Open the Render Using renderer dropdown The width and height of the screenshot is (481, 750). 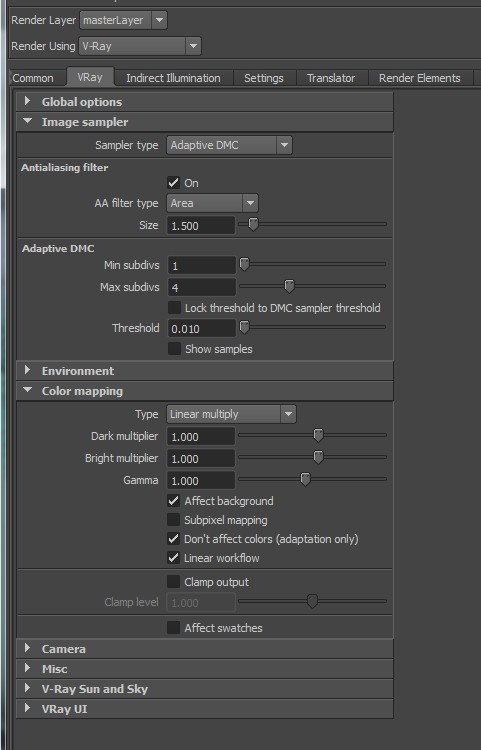(x=140, y=46)
